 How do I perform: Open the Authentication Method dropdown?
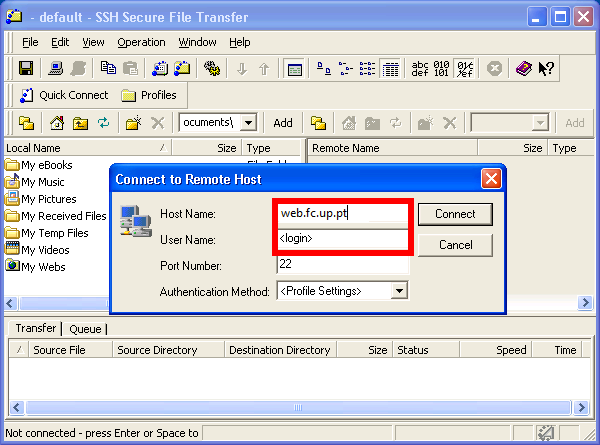(x=399, y=291)
